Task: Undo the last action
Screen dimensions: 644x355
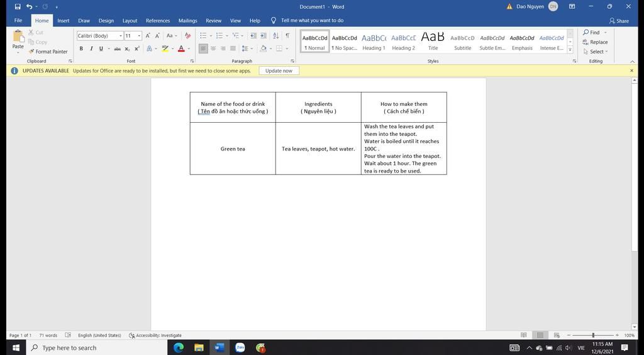Action: click(29, 6)
